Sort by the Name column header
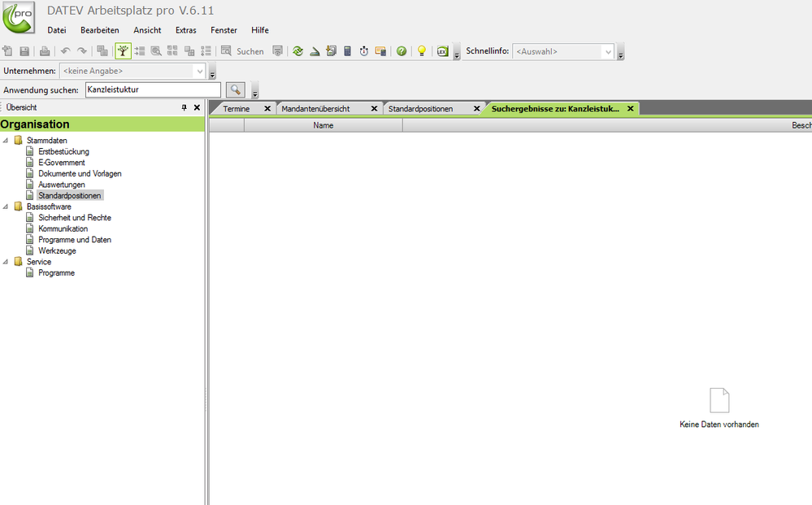This screenshot has width=812, height=505. [x=323, y=125]
